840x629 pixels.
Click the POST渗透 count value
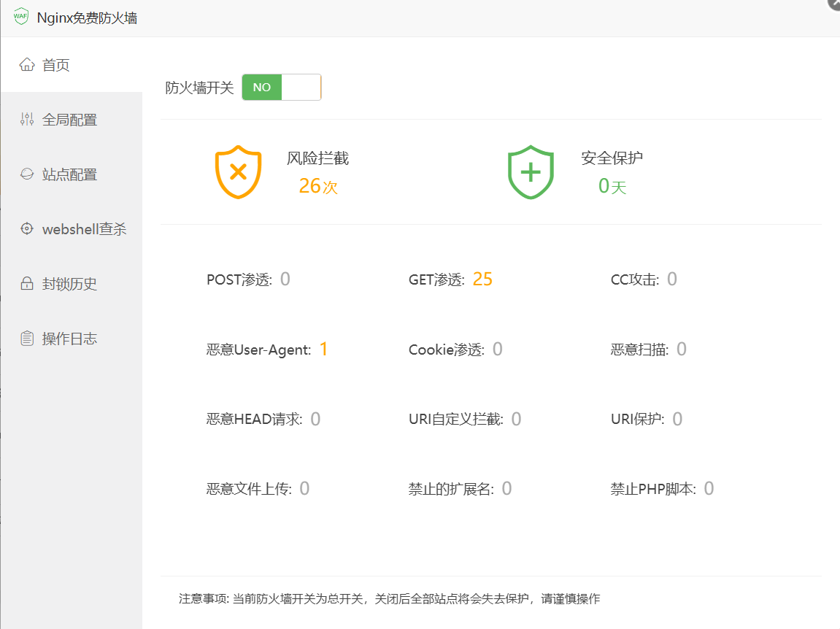click(x=285, y=279)
